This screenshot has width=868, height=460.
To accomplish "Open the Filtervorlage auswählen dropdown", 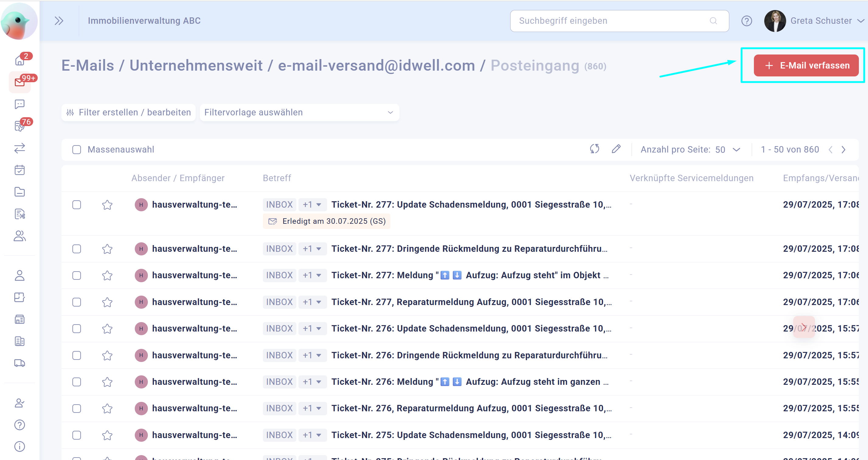I will coord(299,112).
